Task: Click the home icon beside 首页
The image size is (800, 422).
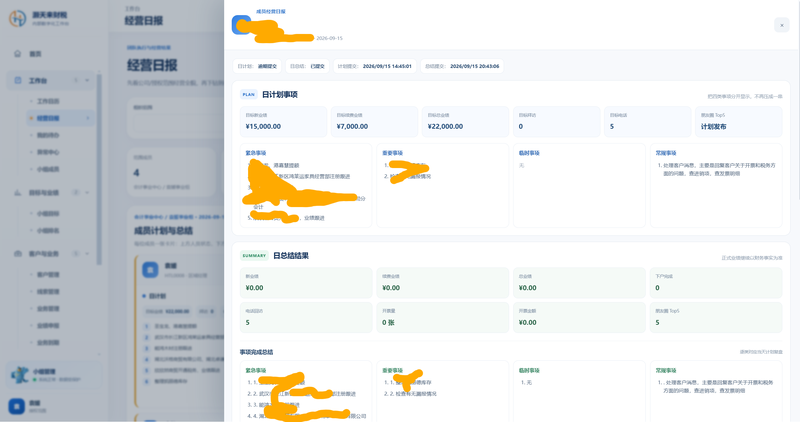Action: [x=18, y=54]
